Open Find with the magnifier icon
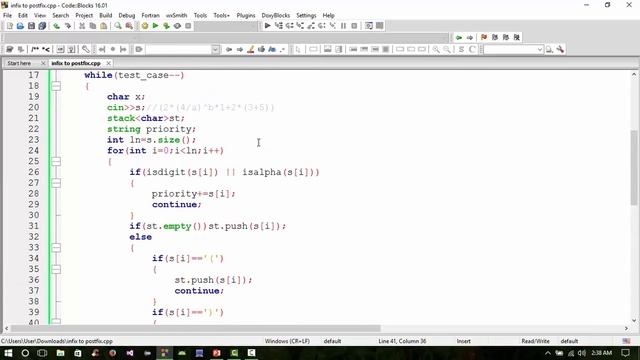 (x=118, y=26)
